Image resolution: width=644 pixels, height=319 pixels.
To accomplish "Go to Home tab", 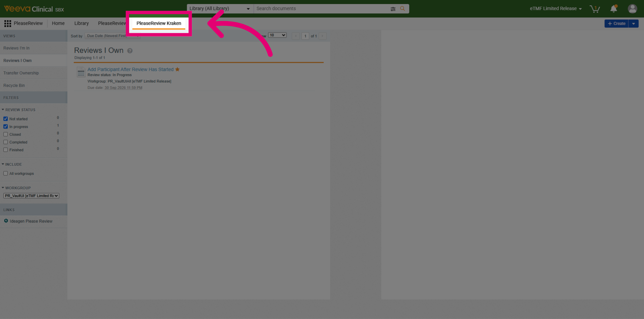I will [58, 23].
